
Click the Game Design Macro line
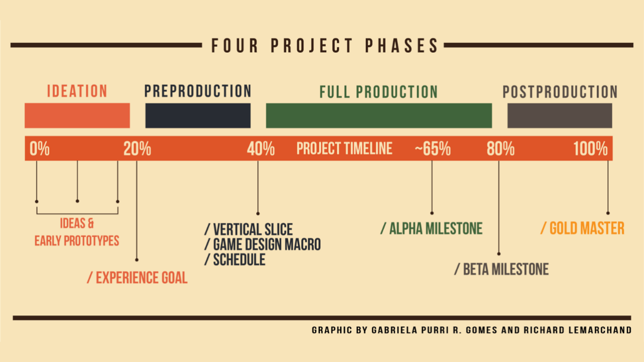tap(263, 244)
